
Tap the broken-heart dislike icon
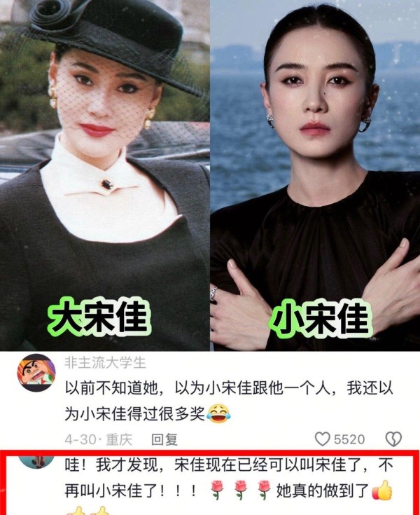[393, 439]
